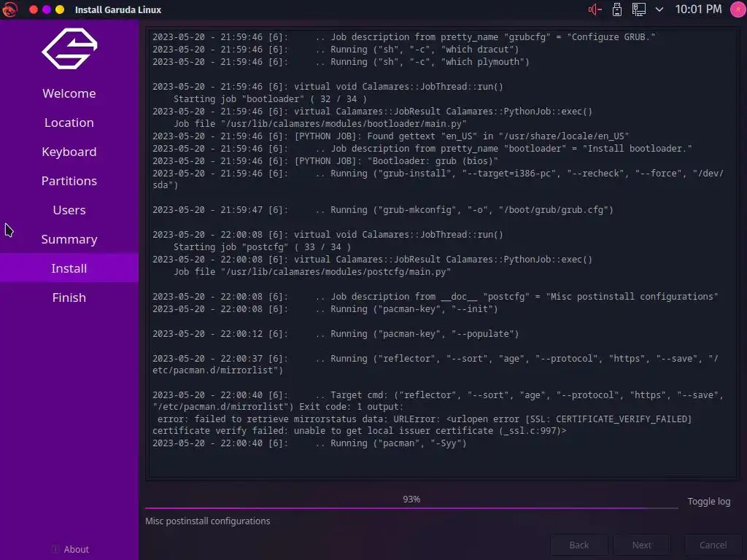Click the log line Starting job "bootloader"

(270, 99)
